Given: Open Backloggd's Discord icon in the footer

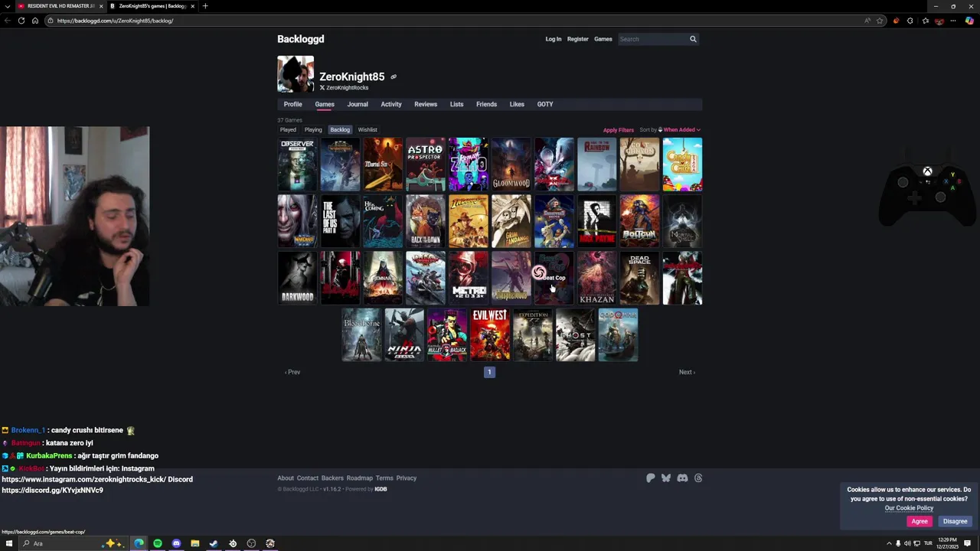Looking at the screenshot, I should pos(682,478).
